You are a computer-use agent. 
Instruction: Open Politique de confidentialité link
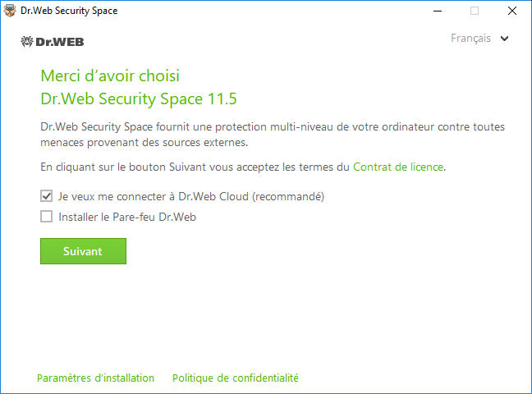(235, 378)
